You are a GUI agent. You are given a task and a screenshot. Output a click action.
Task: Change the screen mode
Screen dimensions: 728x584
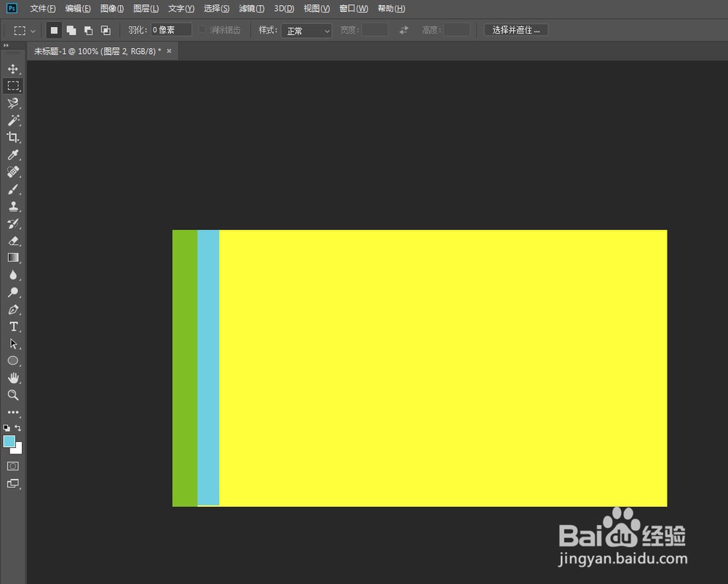coord(13,484)
